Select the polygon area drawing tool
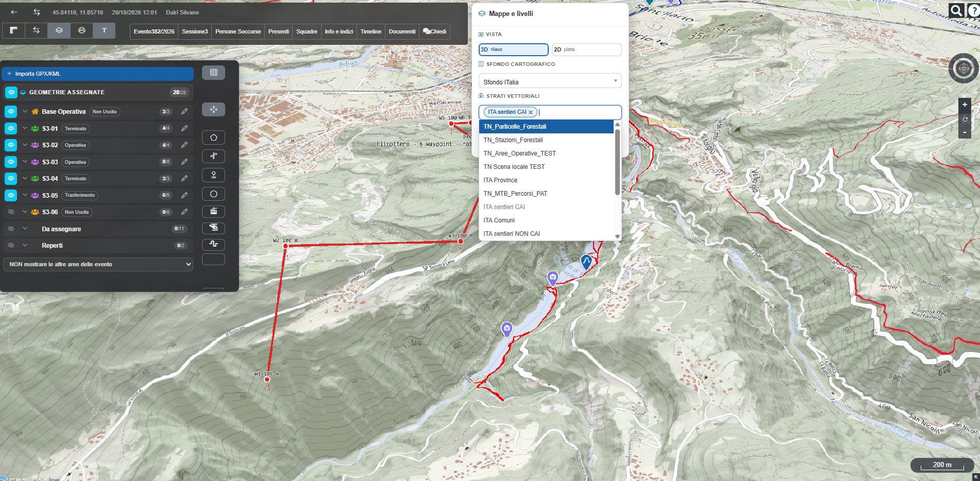Image resolution: width=980 pixels, height=481 pixels. (x=213, y=138)
